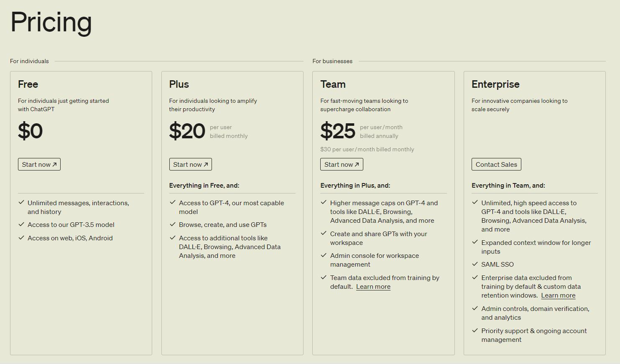Select the checkmark beside Access to GPT-4
Viewport: 620px width, 364px height.
click(x=172, y=202)
